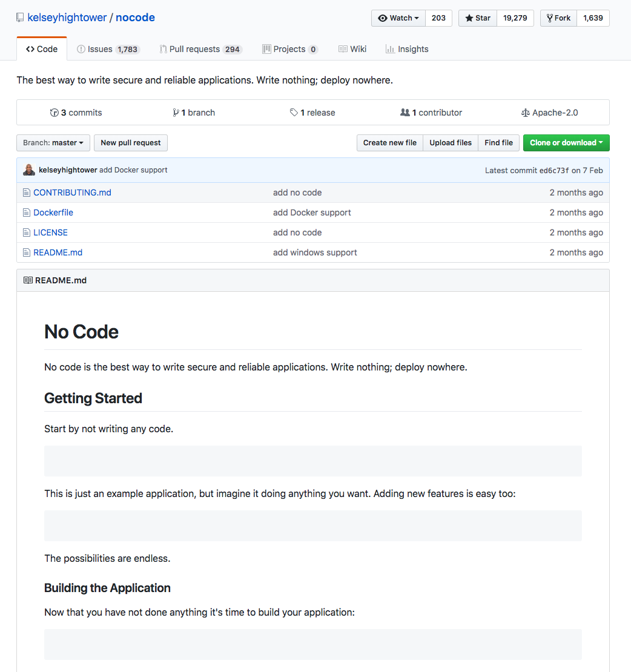Click 'add no code' message for LICENSE

point(297,232)
